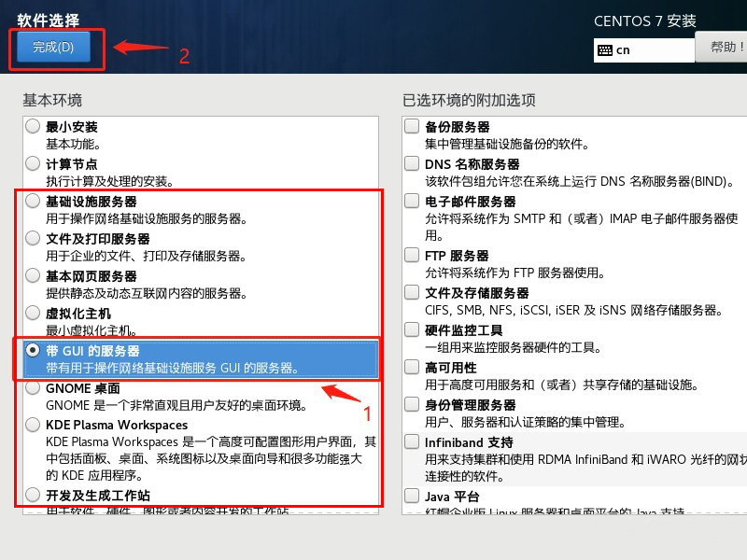The width and height of the screenshot is (747, 560).
Task: Select the 基本网页服务器 radio option
Action: (33, 275)
